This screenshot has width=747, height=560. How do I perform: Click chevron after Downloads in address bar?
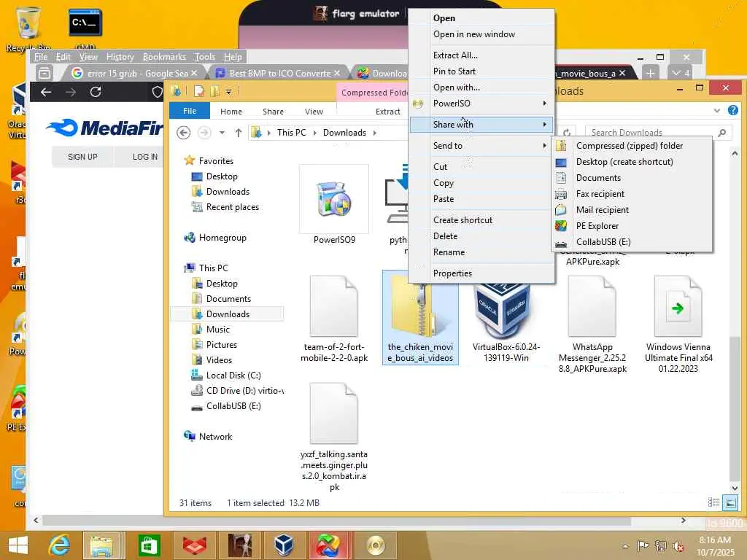point(375,133)
